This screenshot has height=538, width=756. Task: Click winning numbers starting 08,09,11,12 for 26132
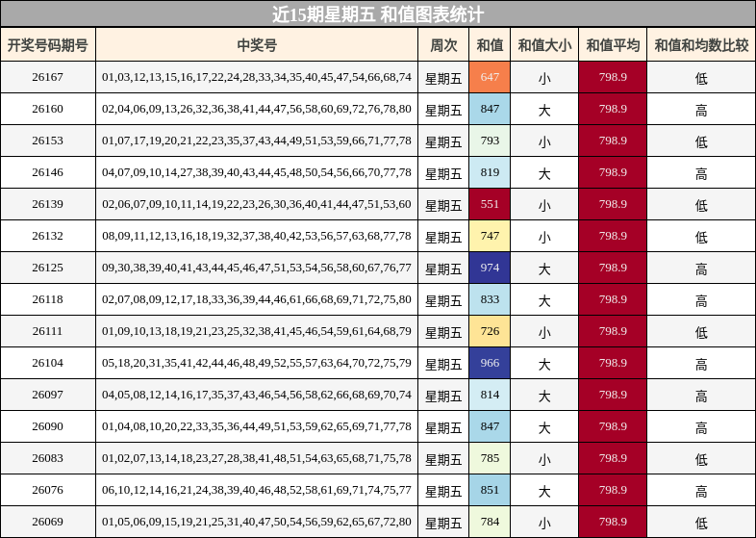pos(257,236)
